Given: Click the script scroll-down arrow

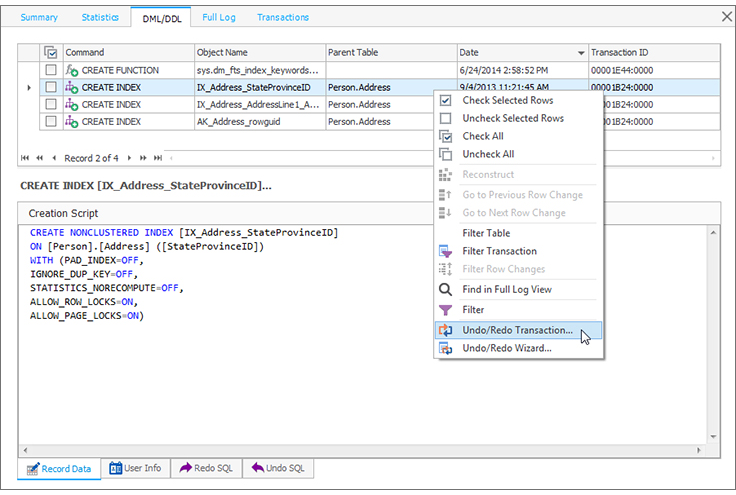Looking at the screenshot, I should pos(713,436).
